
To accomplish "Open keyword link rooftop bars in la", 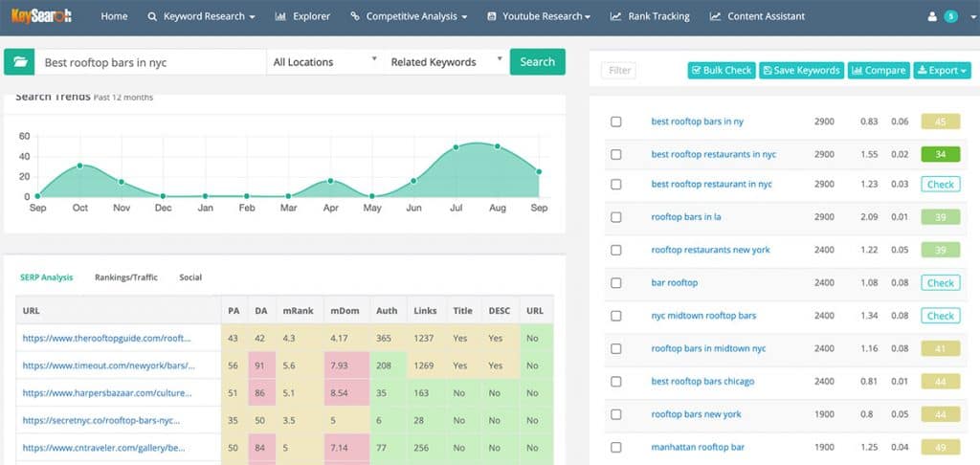I will pos(685,217).
